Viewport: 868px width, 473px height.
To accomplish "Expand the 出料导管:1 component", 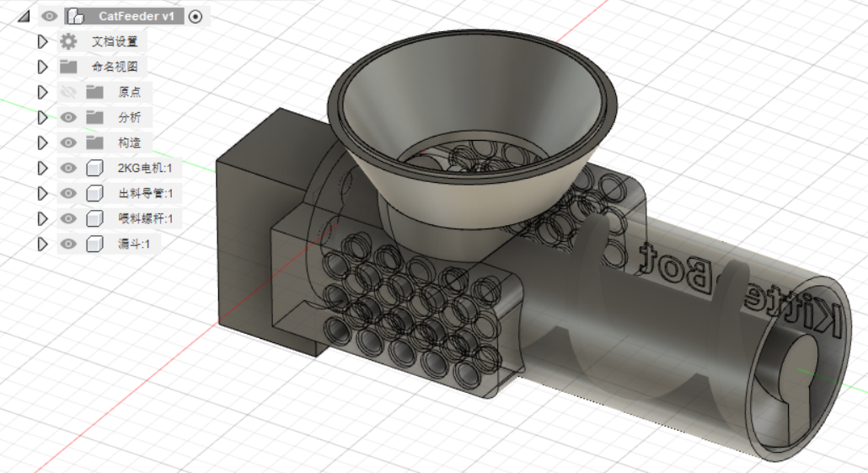I will click(x=42, y=193).
